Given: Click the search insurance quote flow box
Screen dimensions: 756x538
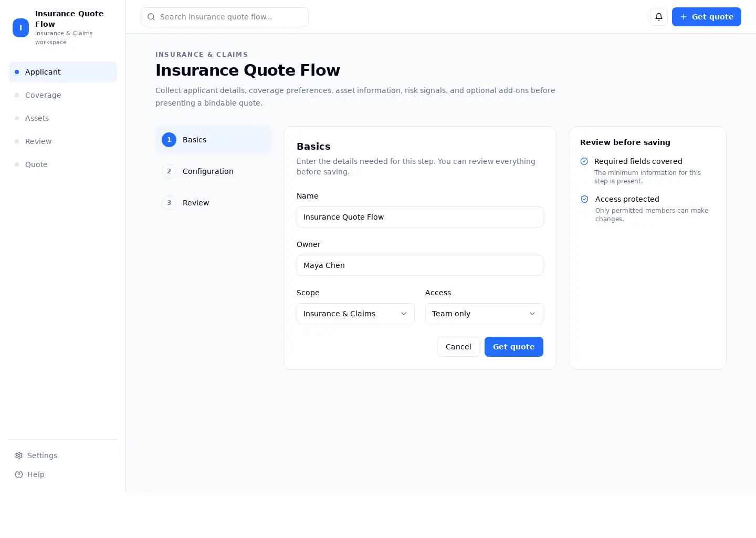Looking at the screenshot, I should tap(225, 17).
